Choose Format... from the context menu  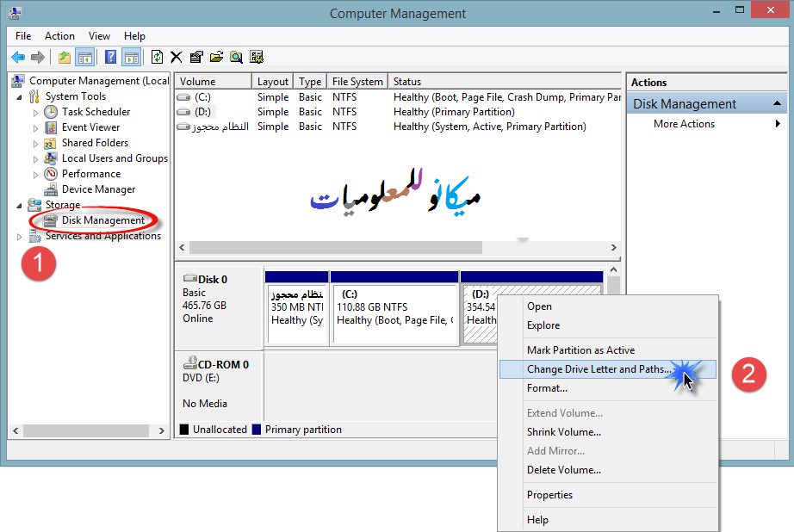(608, 388)
